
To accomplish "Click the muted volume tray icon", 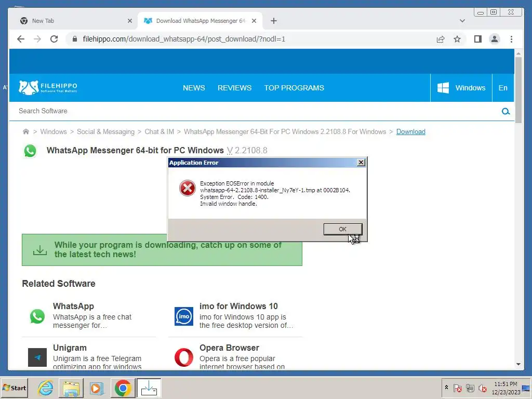I will pos(483,388).
